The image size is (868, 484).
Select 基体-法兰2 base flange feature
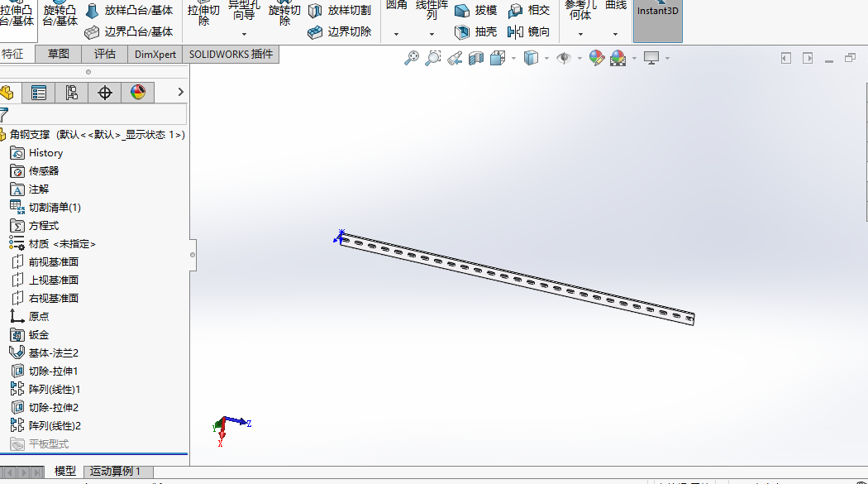[45, 352]
